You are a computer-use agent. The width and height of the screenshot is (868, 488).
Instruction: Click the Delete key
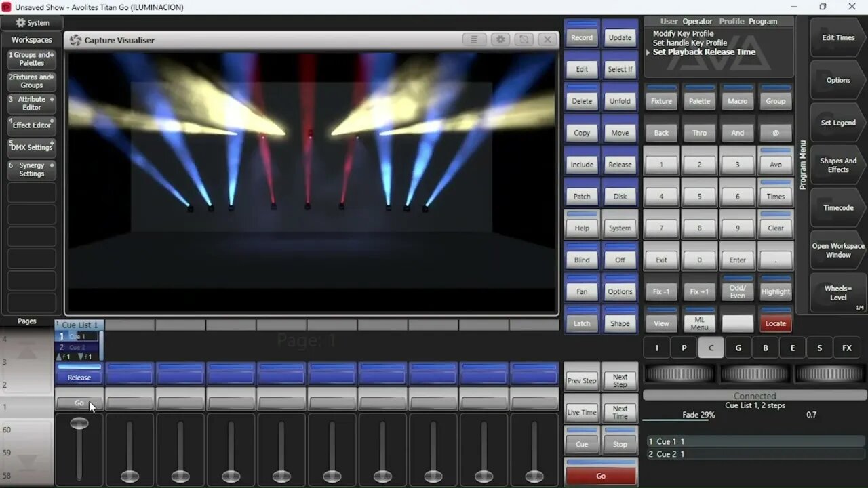(x=582, y=97)
